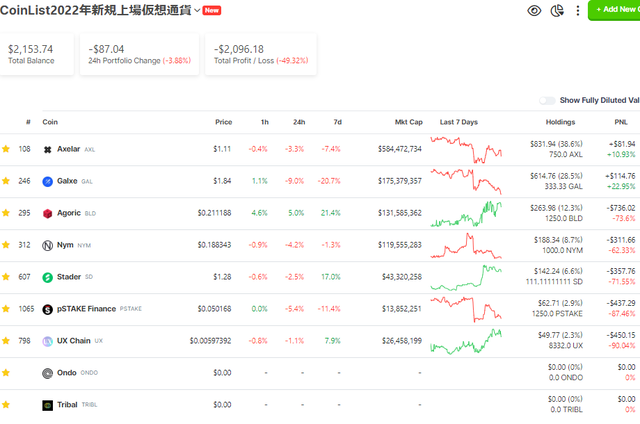The height and width of the screenshot is (424, 640).
Task: Open the portfolio pie chart view
Action: [557, 10]
